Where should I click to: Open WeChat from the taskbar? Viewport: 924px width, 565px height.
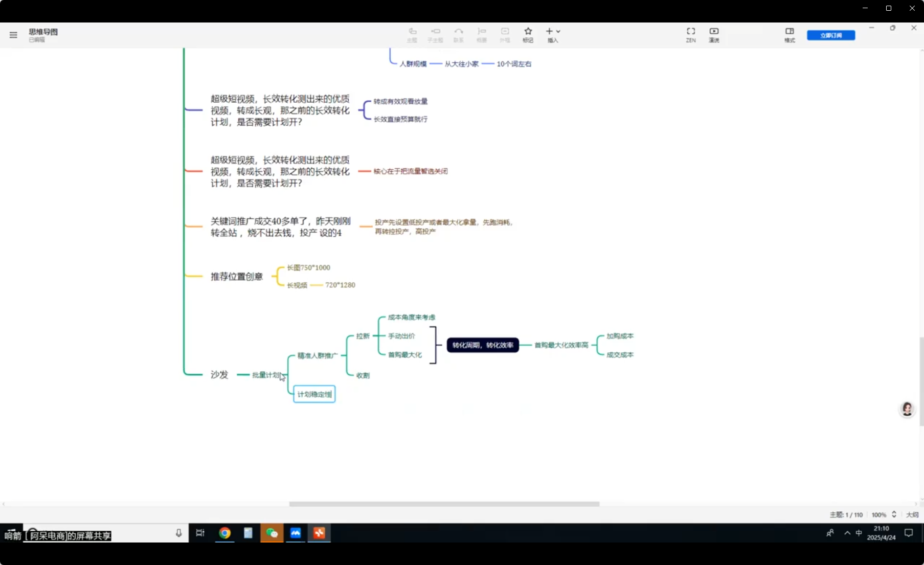tap(272, 533)
